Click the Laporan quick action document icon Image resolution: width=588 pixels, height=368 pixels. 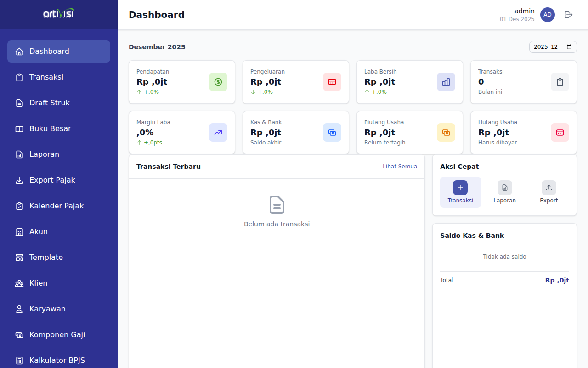coord(504,188)
